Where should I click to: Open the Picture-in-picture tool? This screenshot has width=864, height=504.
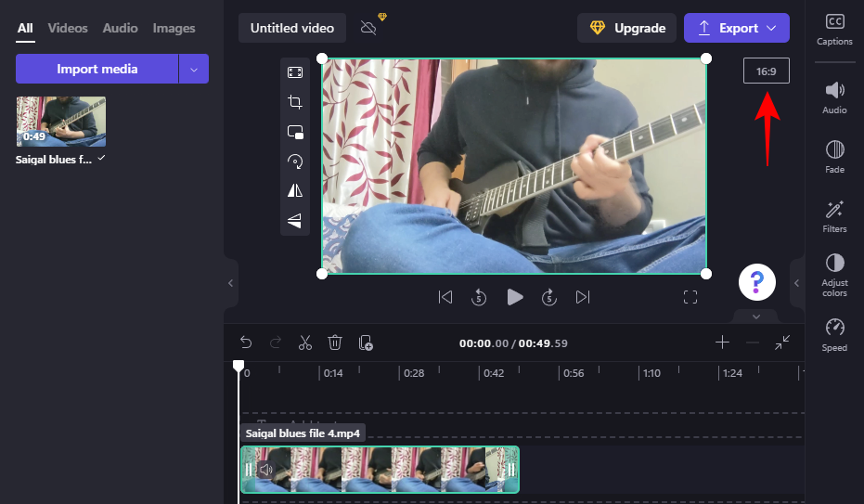295,132
